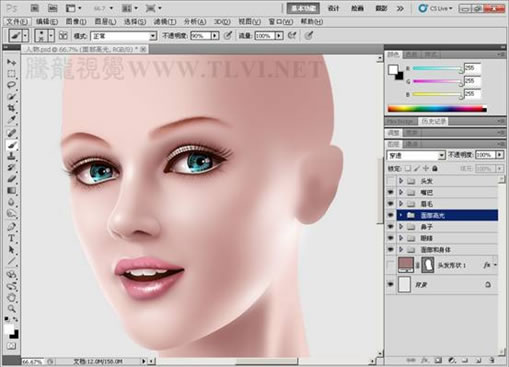This screenshot has height=367, width=509.
Task: Select the Pen tool
Action: pyautogui.click(x=11, y=227)
